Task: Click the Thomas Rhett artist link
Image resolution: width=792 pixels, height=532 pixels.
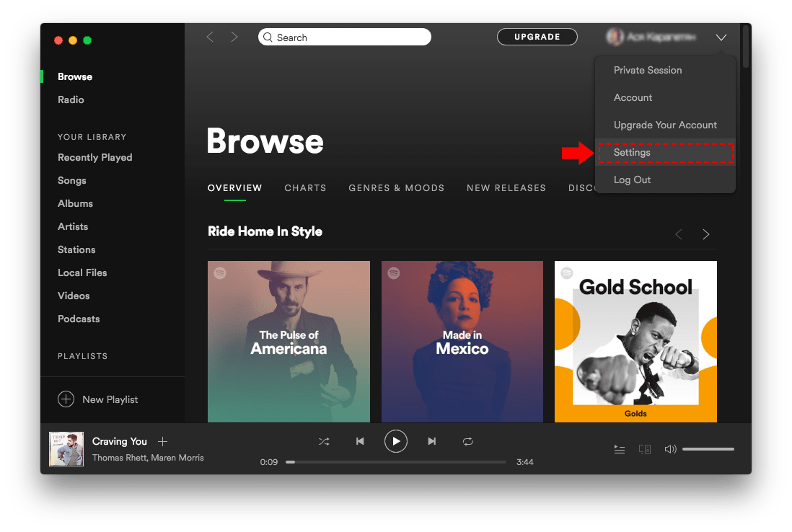Action: click(x=120, y=458)
